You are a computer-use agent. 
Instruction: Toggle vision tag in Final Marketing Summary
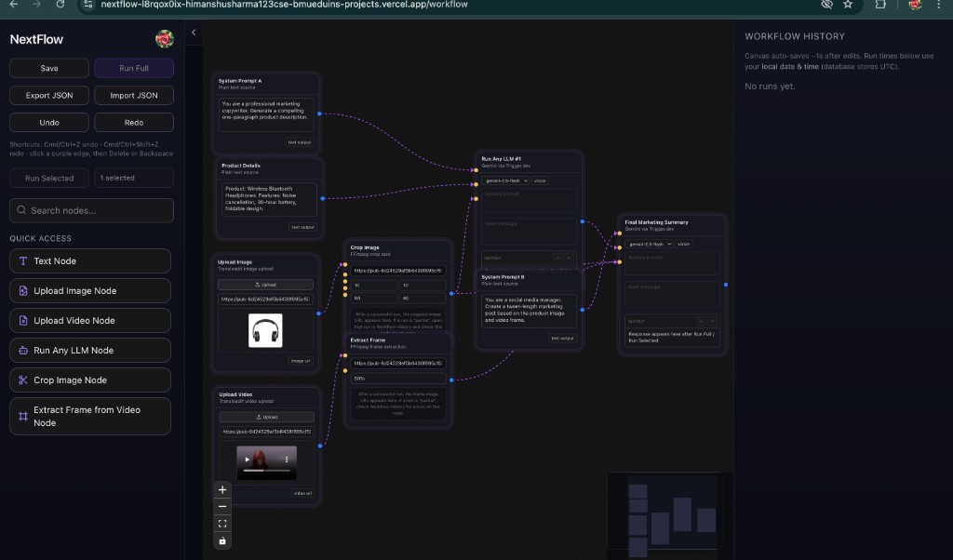(683, 244)
